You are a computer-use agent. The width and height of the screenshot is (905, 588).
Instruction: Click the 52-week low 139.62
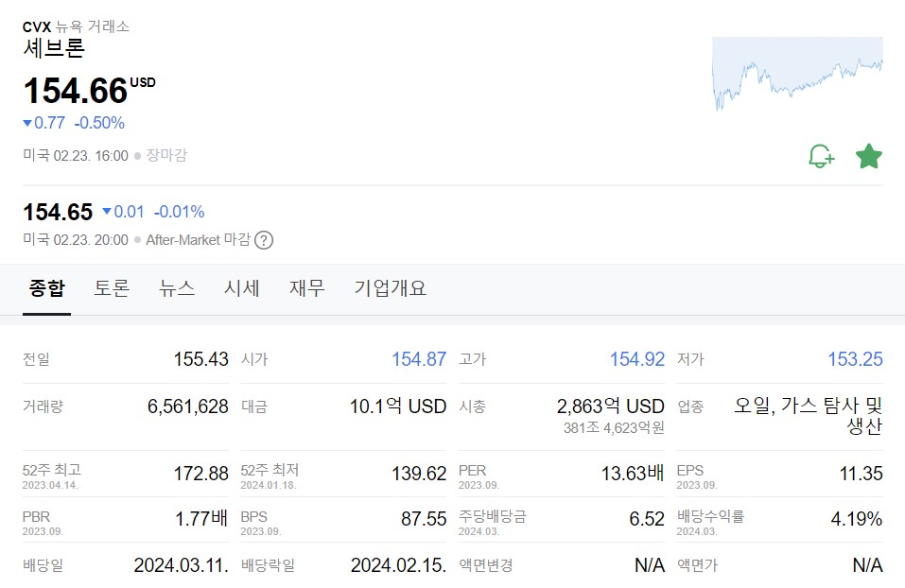[x=419, y=474]
